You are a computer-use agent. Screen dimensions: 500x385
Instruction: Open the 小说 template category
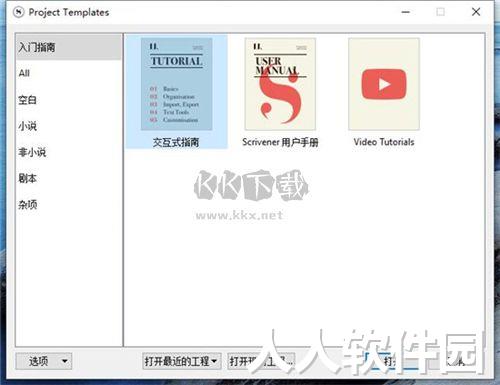pos(68,126)
